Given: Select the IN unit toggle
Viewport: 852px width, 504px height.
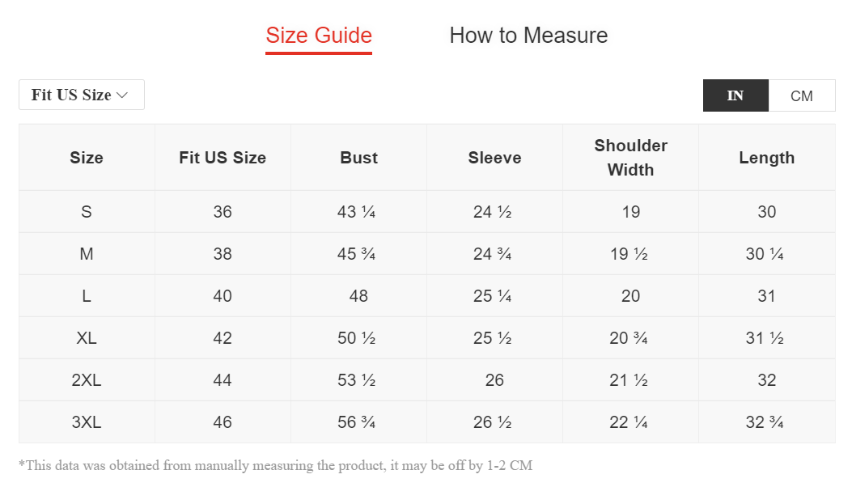Looking at the screenshot, I should pos(735,95).
